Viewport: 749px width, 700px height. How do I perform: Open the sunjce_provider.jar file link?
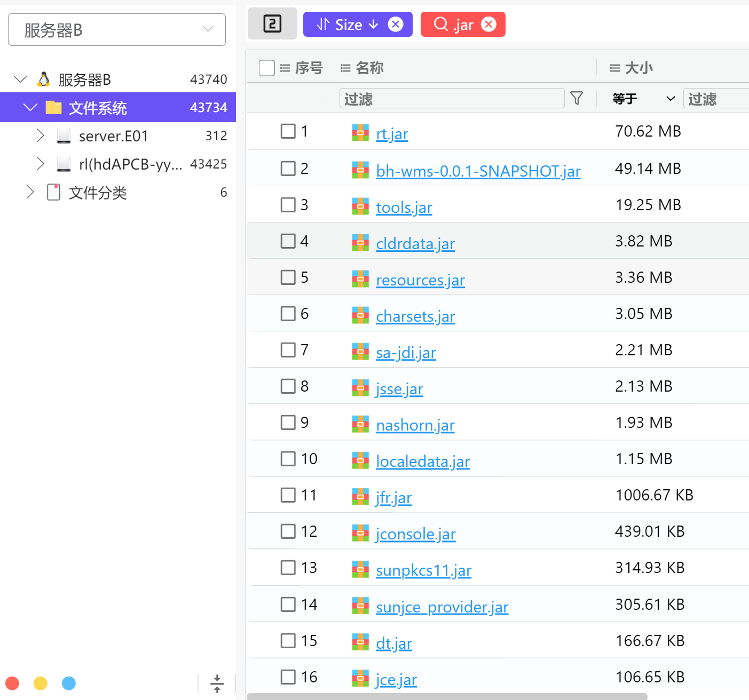pyautogui.click(x=441, y=607)
